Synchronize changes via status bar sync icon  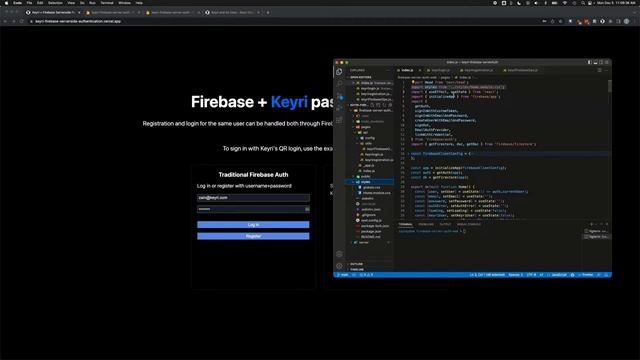tap(354, 275)
